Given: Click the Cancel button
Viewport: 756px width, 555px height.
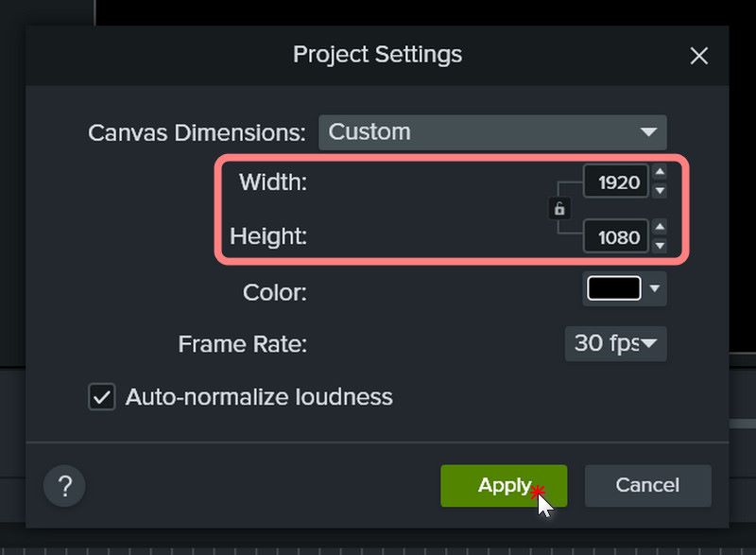Looking at the screenshot, I should [647, 486].
